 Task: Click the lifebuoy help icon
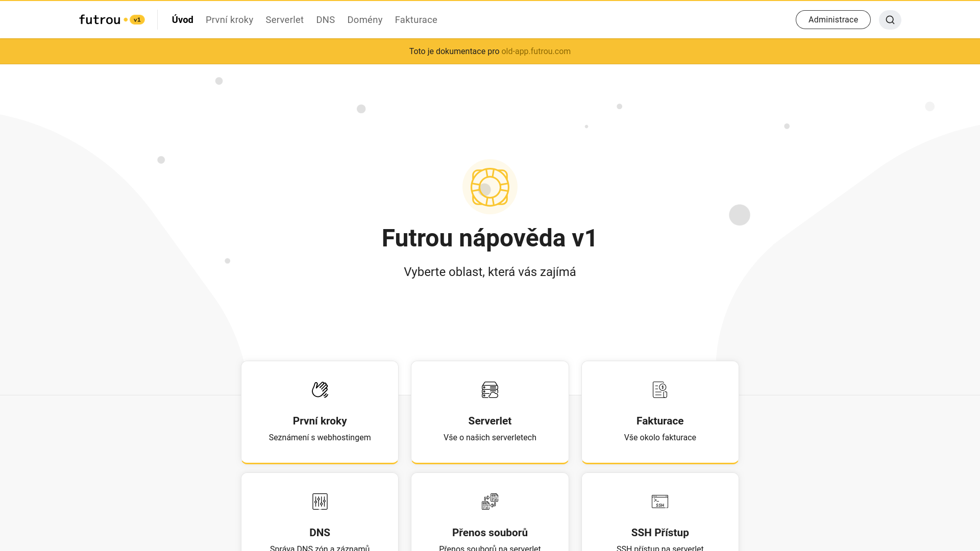click(x=490, y=187)
